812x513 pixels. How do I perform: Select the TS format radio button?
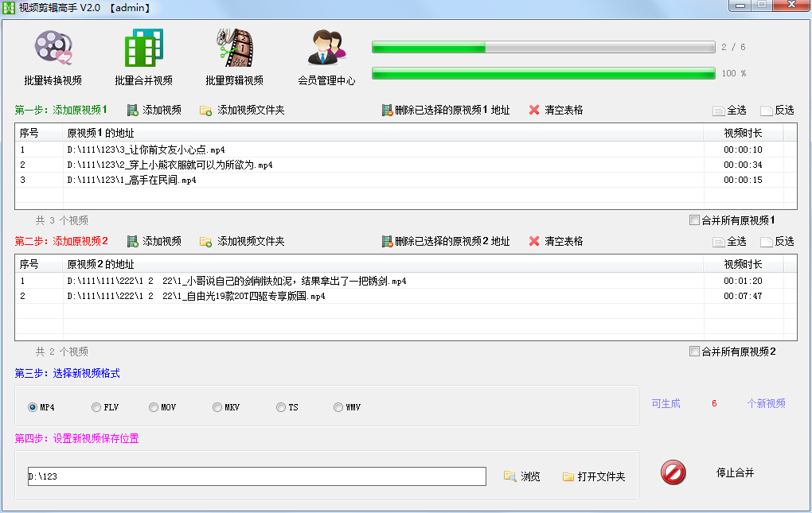coord(280,406)
